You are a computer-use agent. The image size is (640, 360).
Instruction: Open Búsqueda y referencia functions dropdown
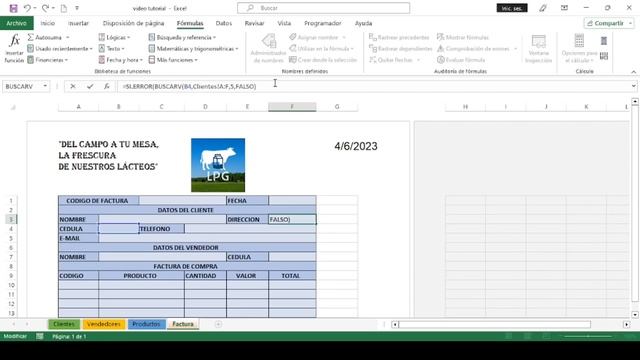182,37
